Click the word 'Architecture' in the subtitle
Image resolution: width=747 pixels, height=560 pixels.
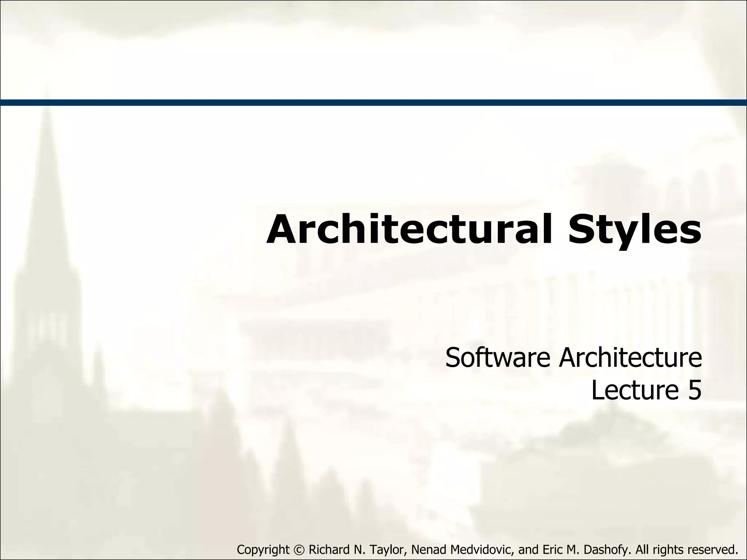pos(630,358)
